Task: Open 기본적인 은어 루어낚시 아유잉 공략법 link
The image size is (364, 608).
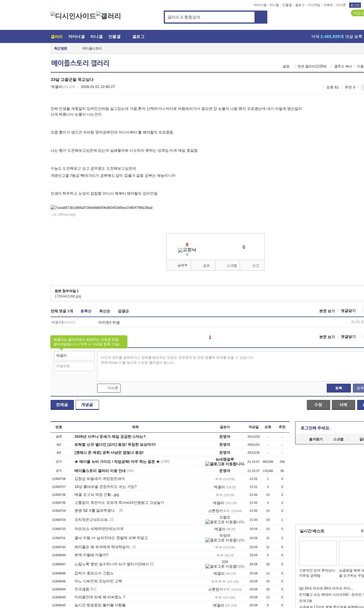Action: pos(317,573)
